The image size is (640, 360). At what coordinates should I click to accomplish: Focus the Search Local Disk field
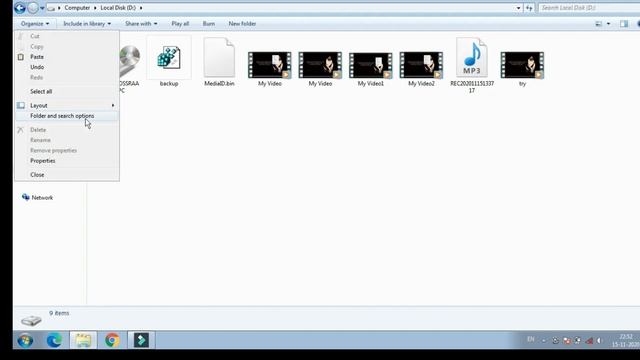coord(588,8)
